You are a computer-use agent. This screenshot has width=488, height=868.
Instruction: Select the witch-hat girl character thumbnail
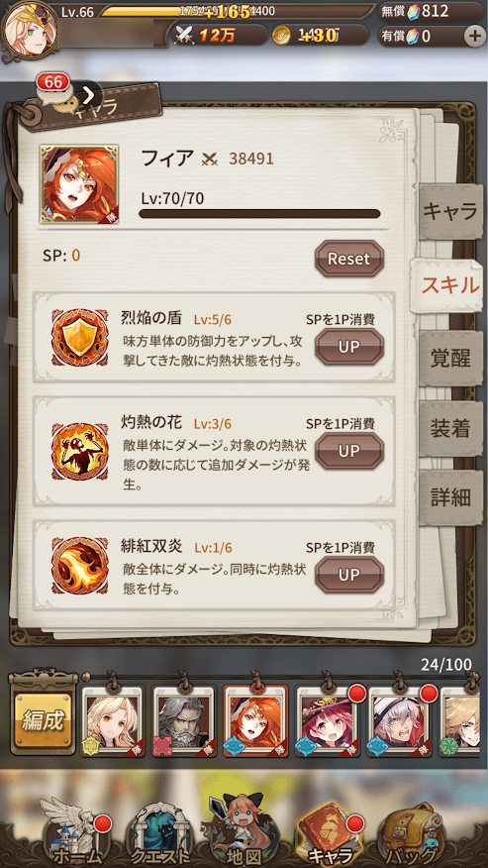point(328,721)
